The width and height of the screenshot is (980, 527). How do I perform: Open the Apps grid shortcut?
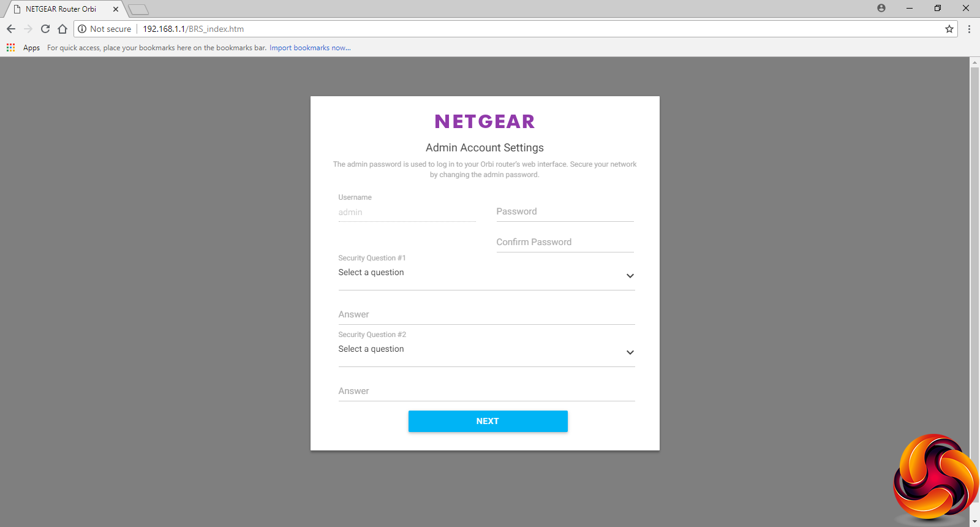click(11, 48)
